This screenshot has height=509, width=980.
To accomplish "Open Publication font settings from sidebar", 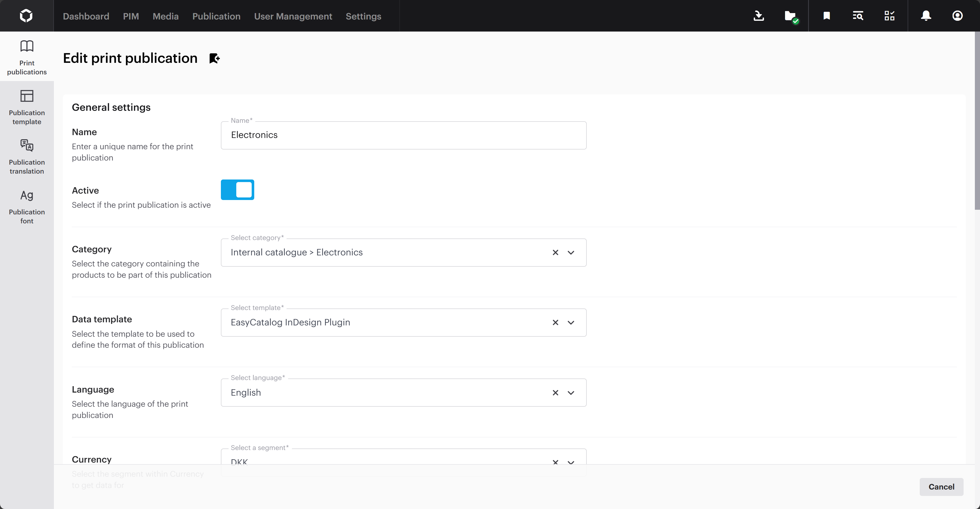I will coord(27,206).
